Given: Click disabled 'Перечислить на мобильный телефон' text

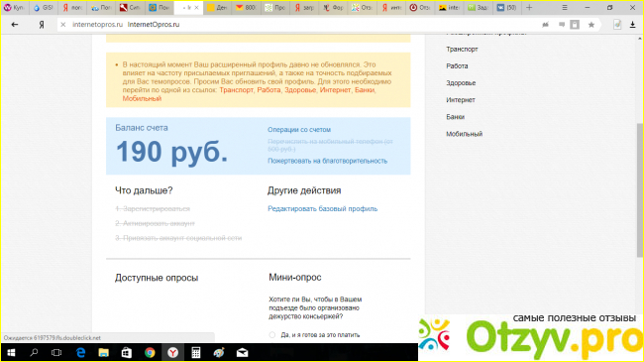Looking at the screenshot, I should tap(330, 145).
